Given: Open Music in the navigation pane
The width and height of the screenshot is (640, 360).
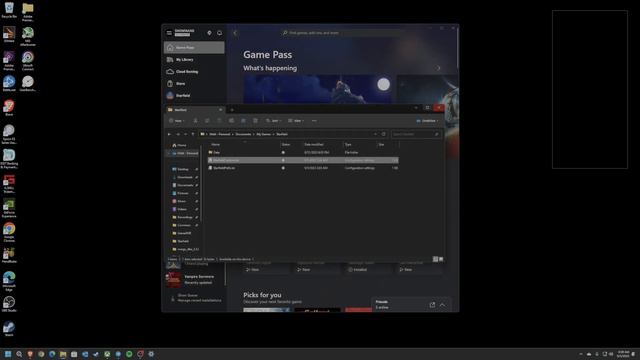Looking at the screenshot, I should (182, 201).
